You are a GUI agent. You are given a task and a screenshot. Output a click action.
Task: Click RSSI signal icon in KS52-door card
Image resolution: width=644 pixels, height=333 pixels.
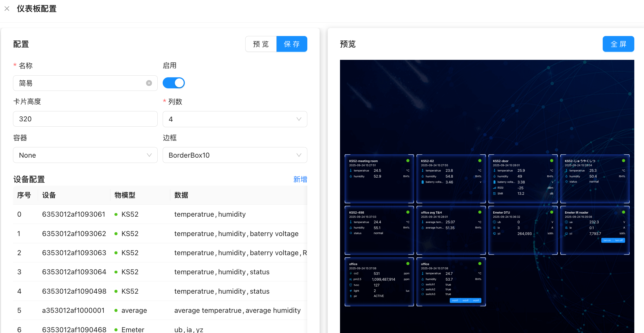[x=494, y=188]
